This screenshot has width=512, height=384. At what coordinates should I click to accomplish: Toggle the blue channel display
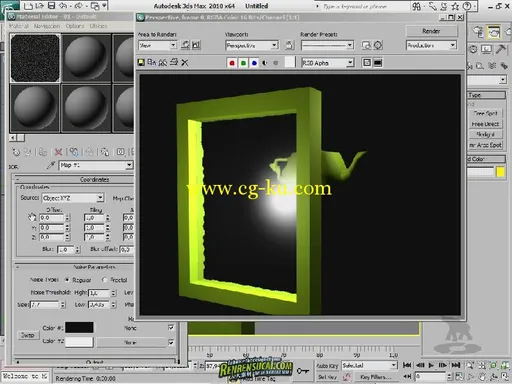coord(254,63)
